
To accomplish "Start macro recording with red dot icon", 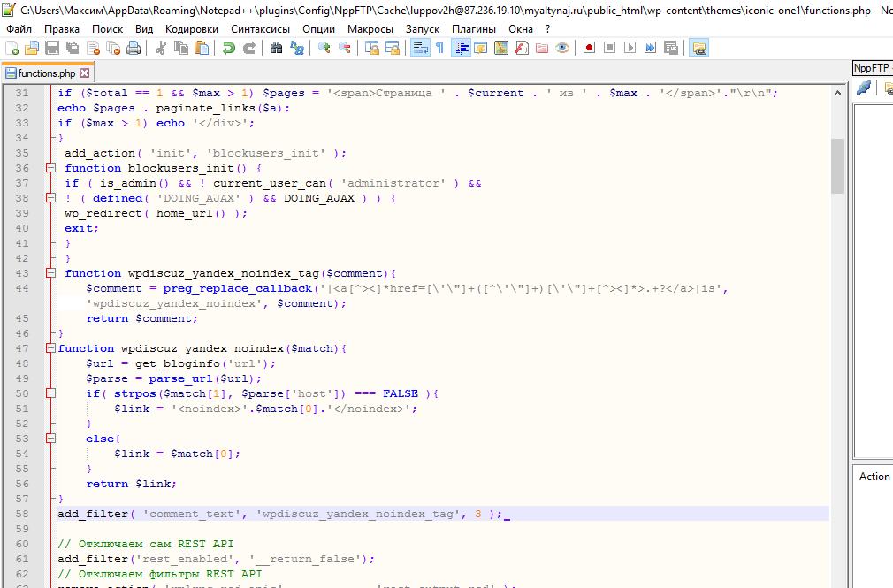I will pos(589,48).
